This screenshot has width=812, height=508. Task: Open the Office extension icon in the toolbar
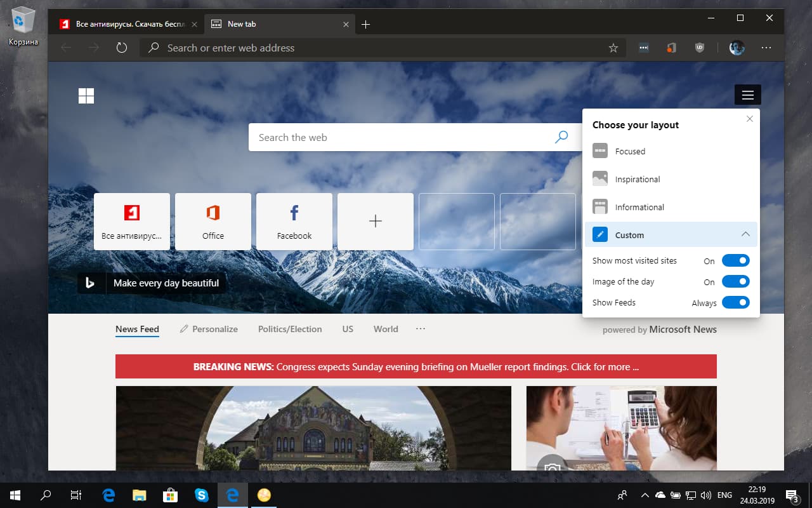(672, 48)
